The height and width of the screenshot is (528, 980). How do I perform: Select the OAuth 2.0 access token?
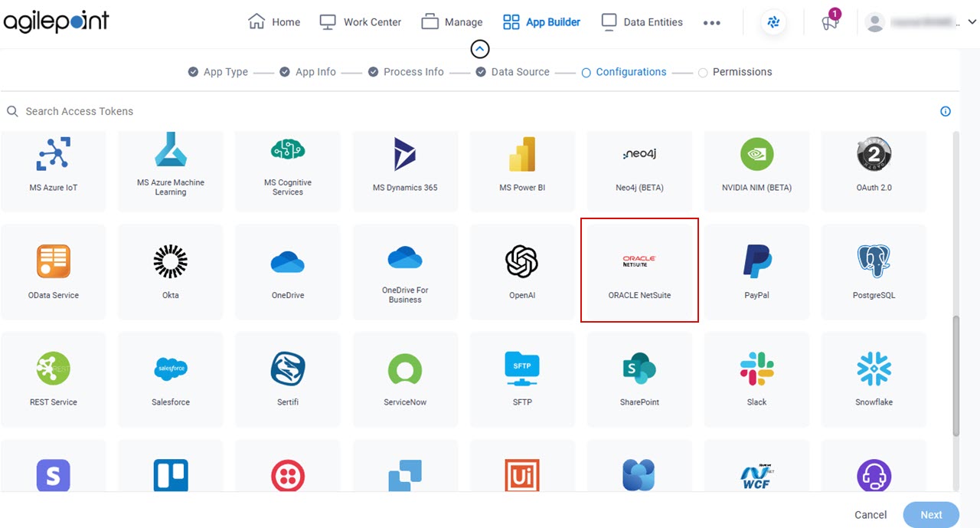click(x=874, y=171)
